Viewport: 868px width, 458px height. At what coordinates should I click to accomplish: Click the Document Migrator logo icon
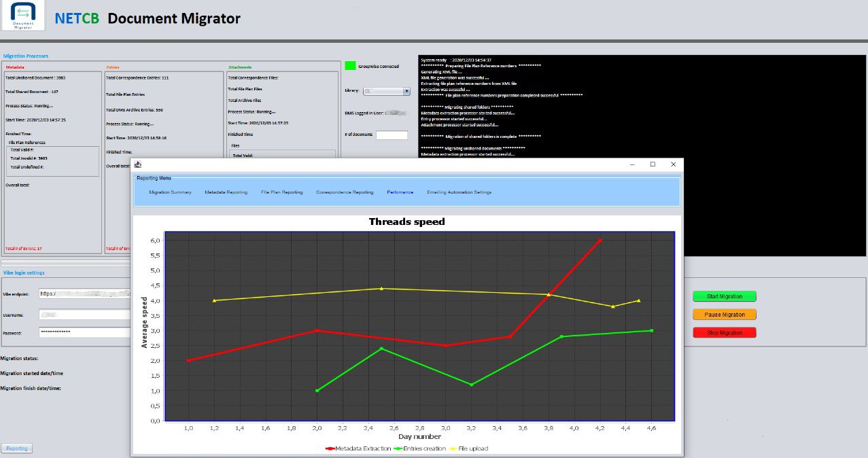24,16
